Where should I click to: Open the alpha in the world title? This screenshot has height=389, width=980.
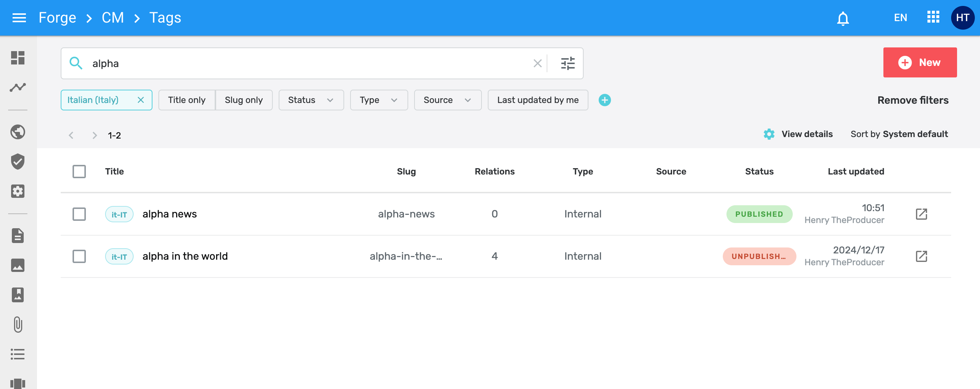(x=185, y=256)
